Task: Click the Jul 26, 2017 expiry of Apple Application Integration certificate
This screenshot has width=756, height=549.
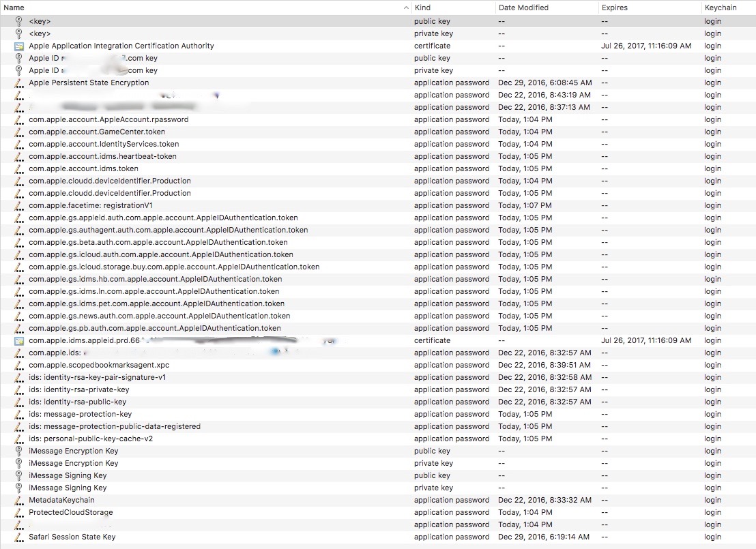Action: click(646, 46)
